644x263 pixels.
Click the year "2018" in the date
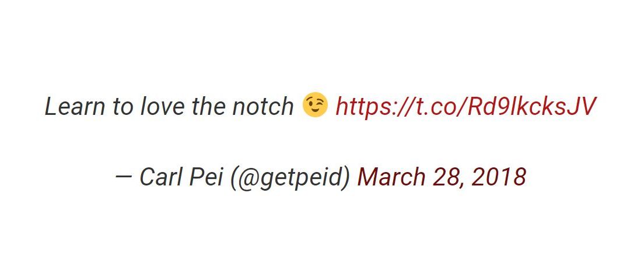click(499, 177)
